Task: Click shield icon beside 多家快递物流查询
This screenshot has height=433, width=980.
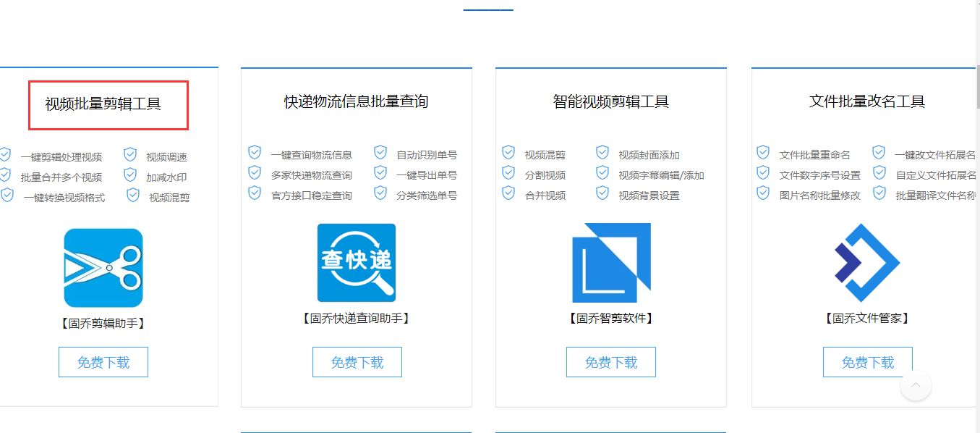Action: (255, 172)
